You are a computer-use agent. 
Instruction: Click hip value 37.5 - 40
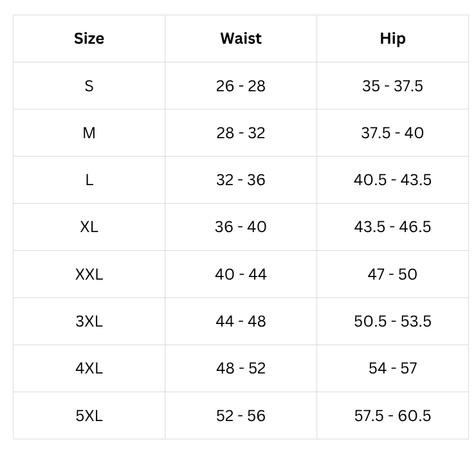[x=392, y=133]
